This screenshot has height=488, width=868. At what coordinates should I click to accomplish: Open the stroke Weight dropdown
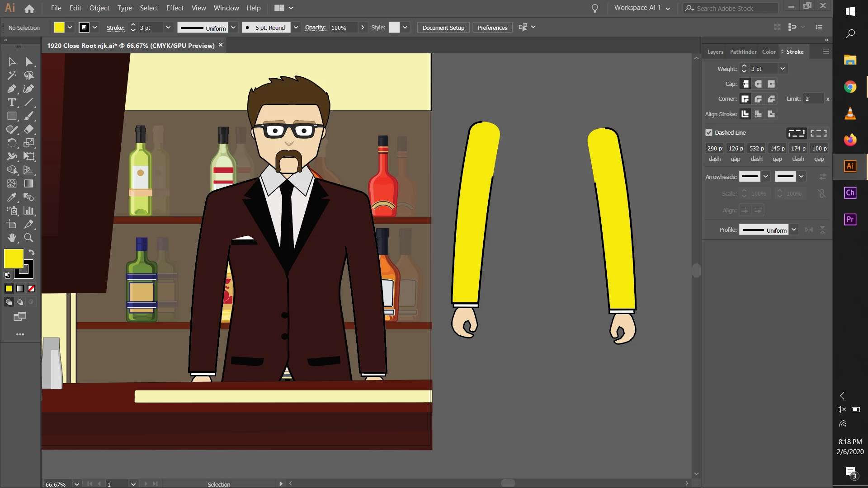pos(783,69)
